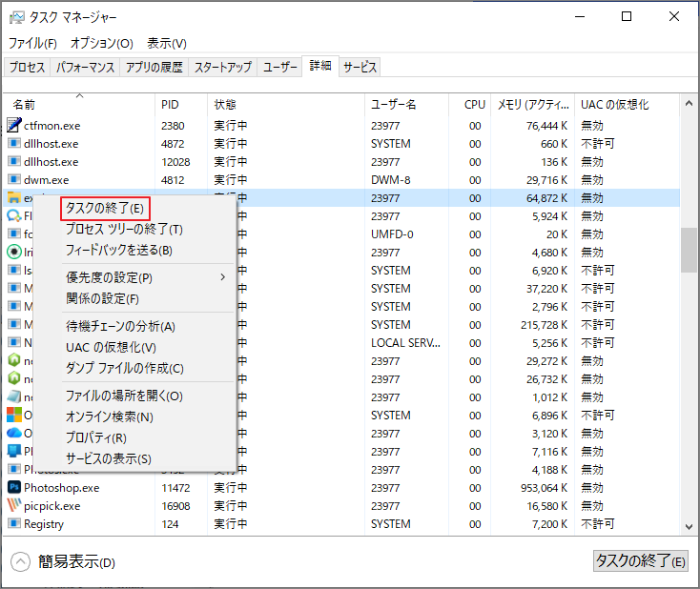Choose サービスの表示(S) entry
Viewport: 700px width, 589px height.
(109, 459)
